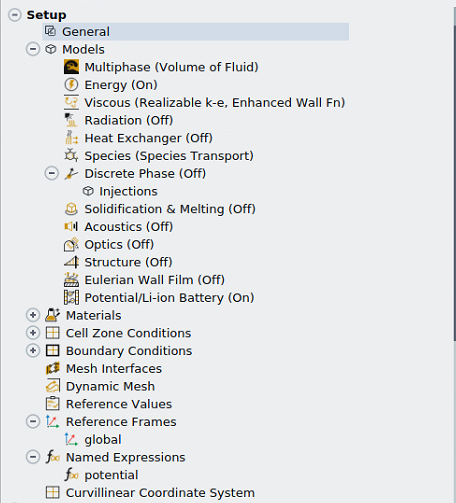This screenshot has width=456, height=503.
Task: Click the Multiphase model icon
Action: click(x=71, y=67)
